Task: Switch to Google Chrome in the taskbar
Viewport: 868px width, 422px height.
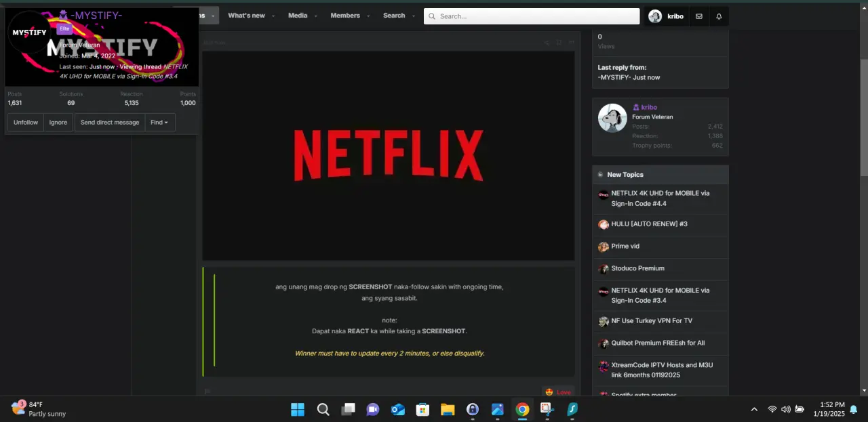Action: tap(522, 409)
